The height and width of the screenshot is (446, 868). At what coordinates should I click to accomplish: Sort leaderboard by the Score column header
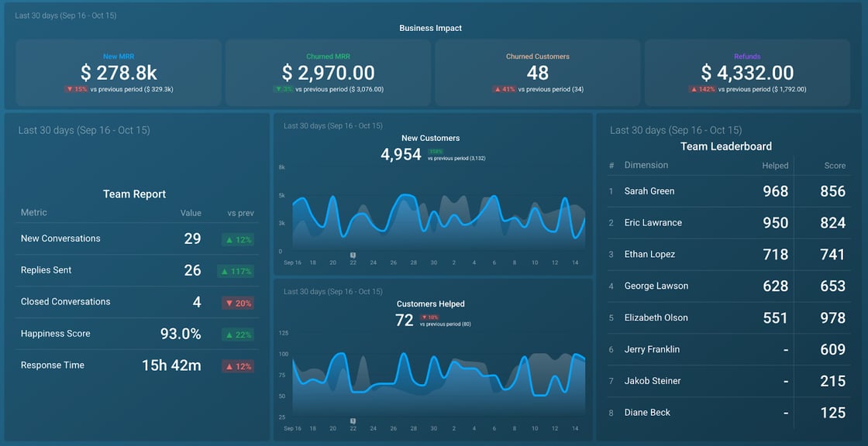tap(834, 166)
